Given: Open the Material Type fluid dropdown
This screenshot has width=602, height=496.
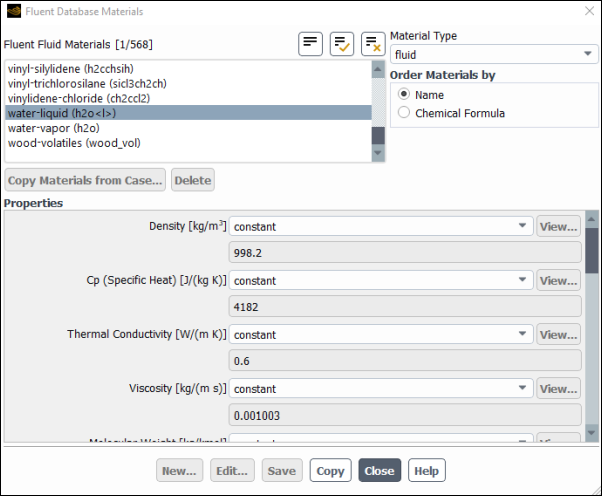Looking at the screenshot, I should coord(494,55).
